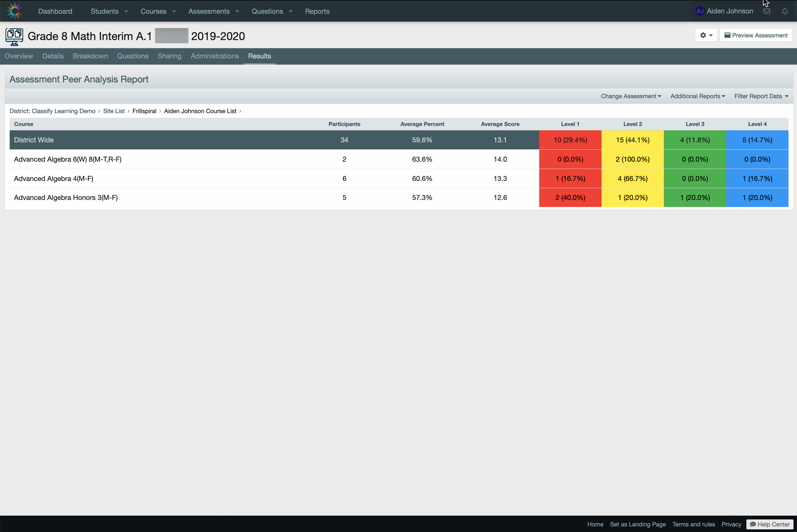Expand the Students menu dropdown

pos(109,11)
